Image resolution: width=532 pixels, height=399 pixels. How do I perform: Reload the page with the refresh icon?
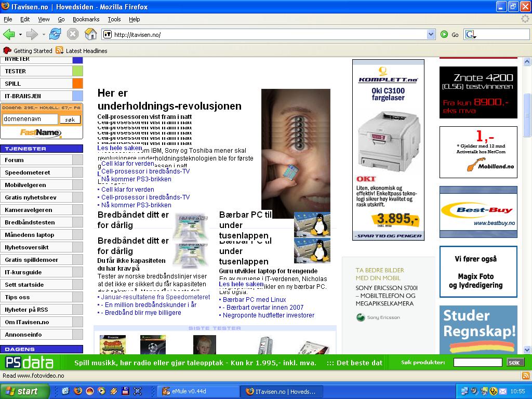coord(55,34)
